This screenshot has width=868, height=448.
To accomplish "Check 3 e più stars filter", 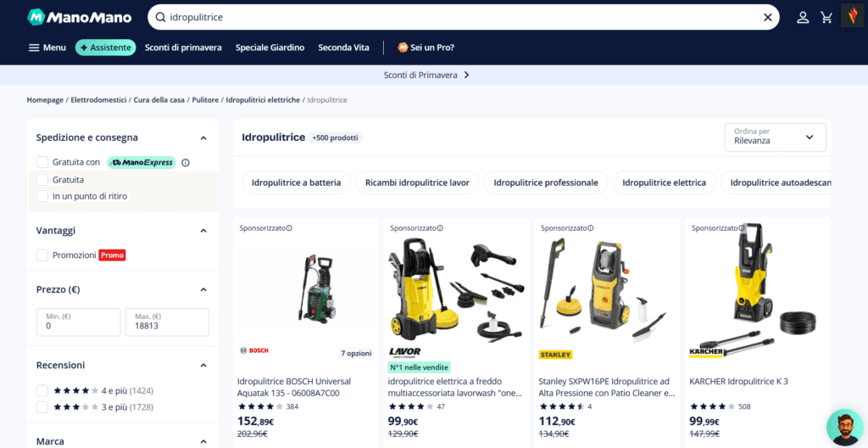I will 42,407.
